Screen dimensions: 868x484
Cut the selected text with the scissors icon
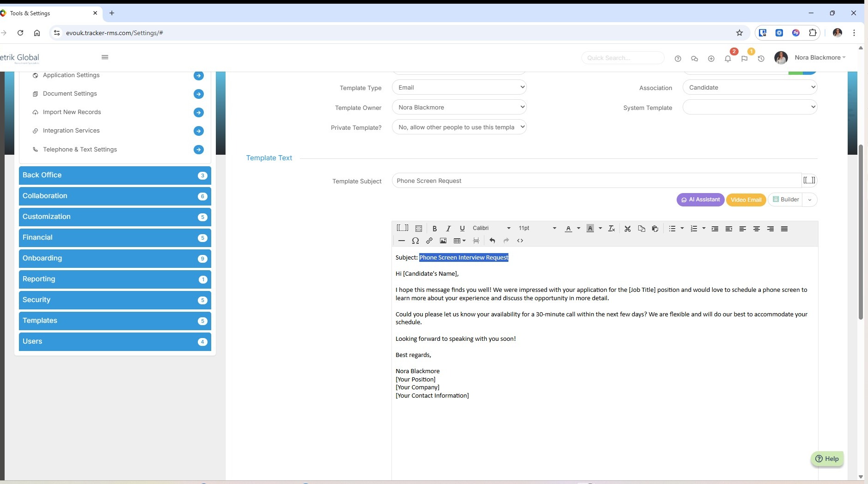pyautogui.click(x=628, y=229)
